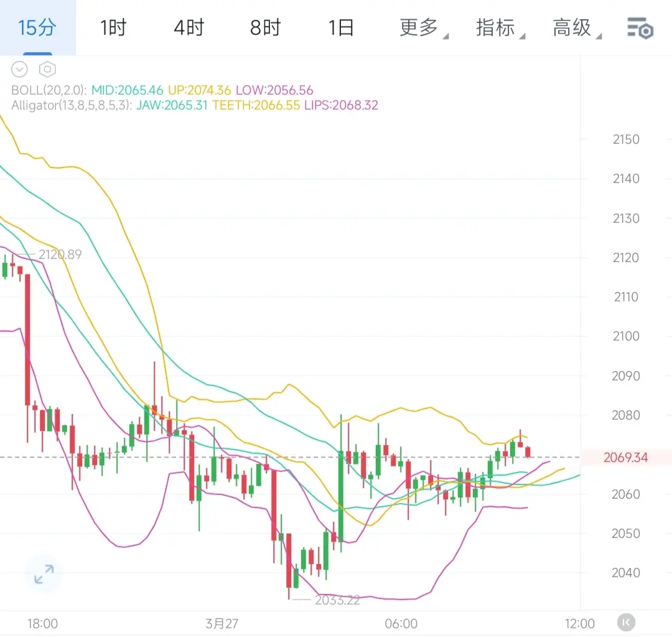The height and width of the screenshot is (637, 672).
Task: Click the current price tag 2069.34
Action: pyautogui.click(x=625, y=457)
